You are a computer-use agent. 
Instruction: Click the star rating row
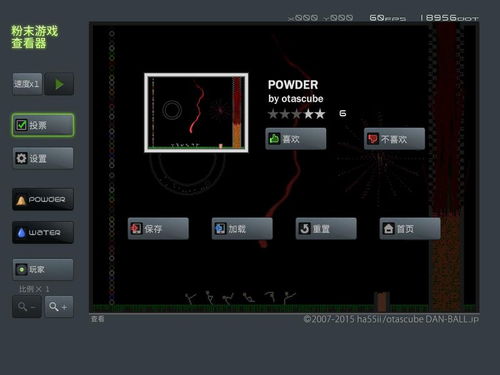296,114
